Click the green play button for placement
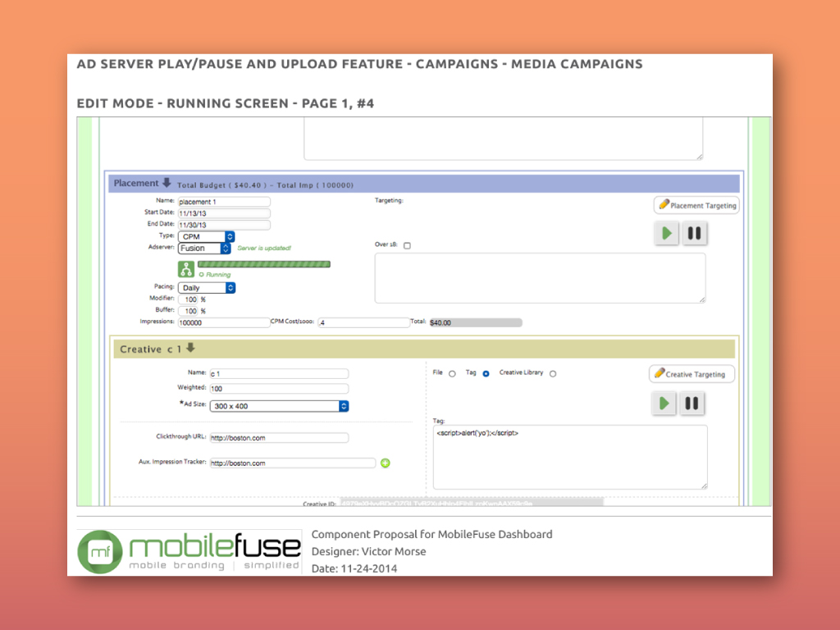 tap(666, 234)
